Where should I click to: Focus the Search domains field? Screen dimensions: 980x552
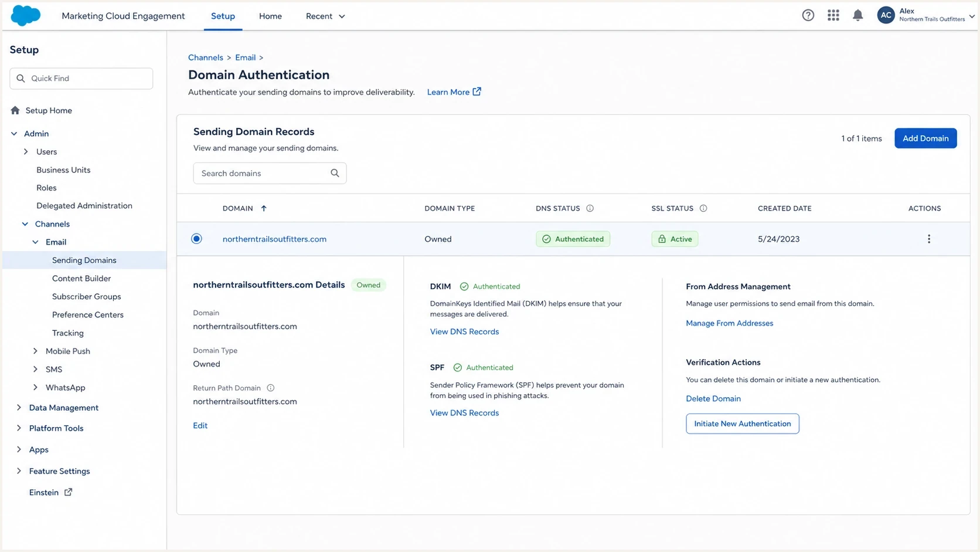click(x=270, y=173)
